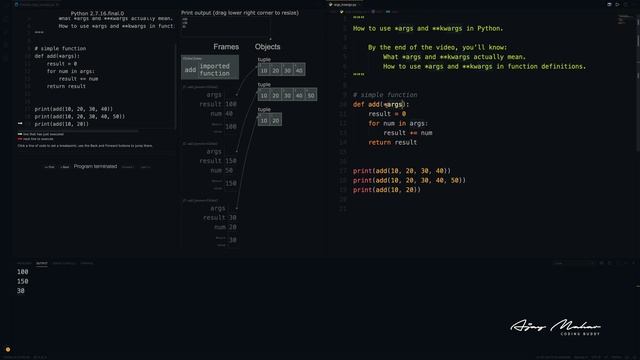Viewport: 640px width, 360px height.
Task: Click the '# simple function' comment in editor
Action: [385, 95]
